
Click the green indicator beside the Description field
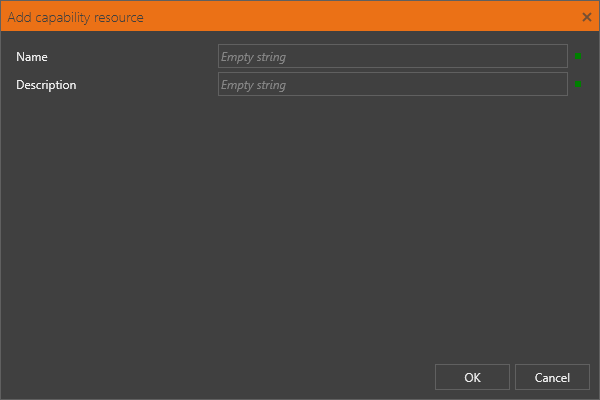pyautogui.click(x=578, y=84)
